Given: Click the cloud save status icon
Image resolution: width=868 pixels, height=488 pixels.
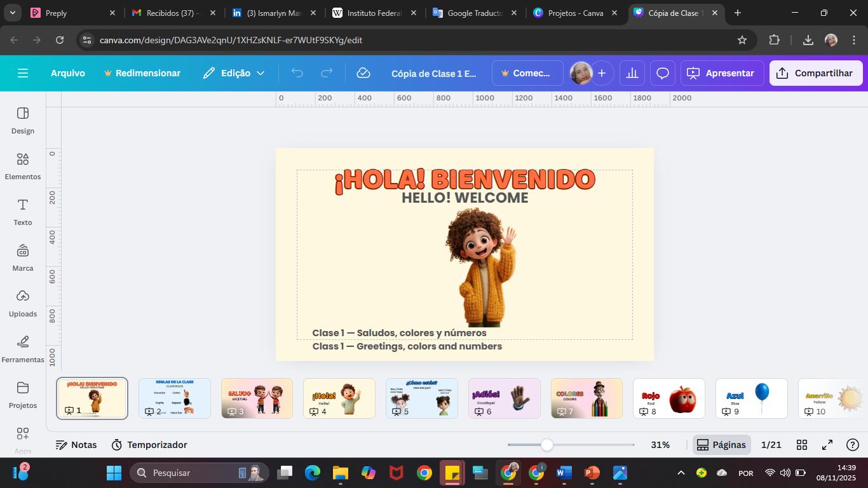Looking at the screenshot, I should tap(363, 73).
